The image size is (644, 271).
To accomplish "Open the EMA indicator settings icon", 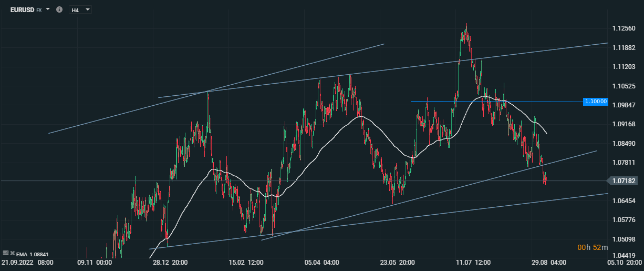I will (x=5, y=254).
